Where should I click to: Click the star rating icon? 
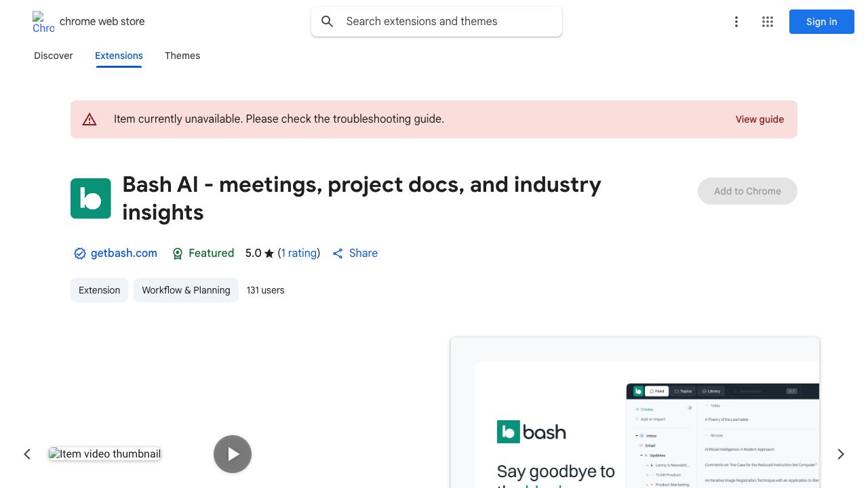[269, 253]
